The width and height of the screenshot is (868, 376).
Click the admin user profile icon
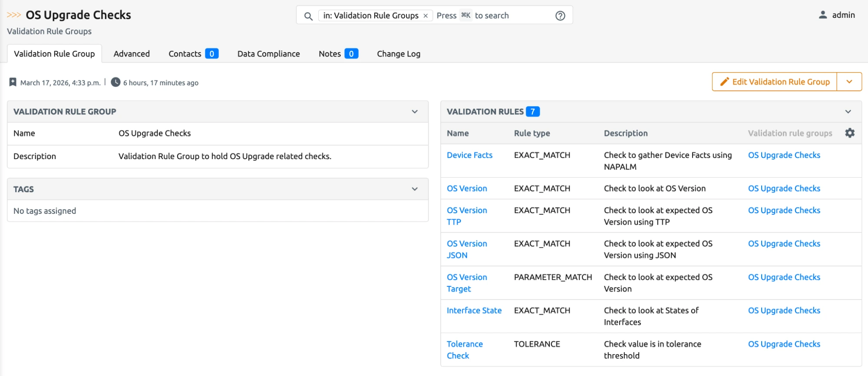point(822,15)
